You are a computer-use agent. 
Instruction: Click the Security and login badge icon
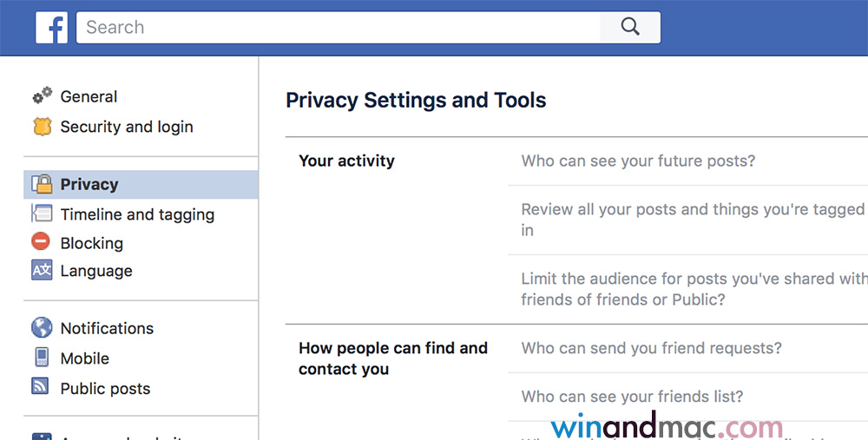pos(42,127)
